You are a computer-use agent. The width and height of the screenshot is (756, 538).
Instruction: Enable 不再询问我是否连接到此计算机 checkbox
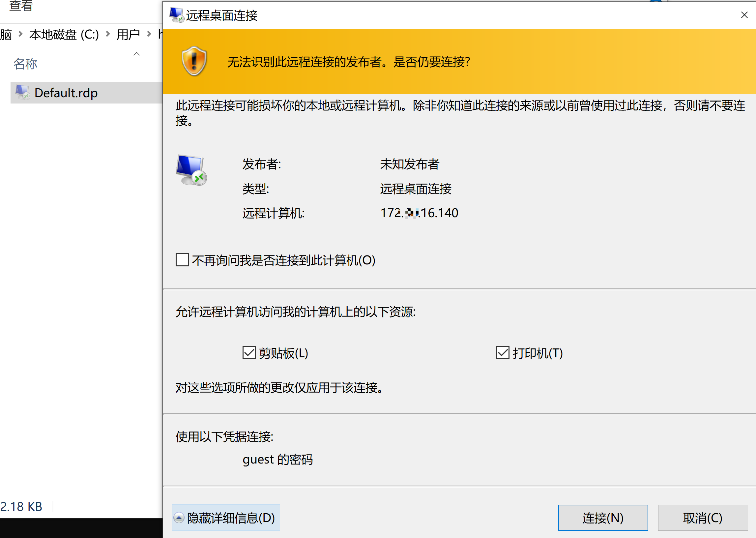point(182,260)
